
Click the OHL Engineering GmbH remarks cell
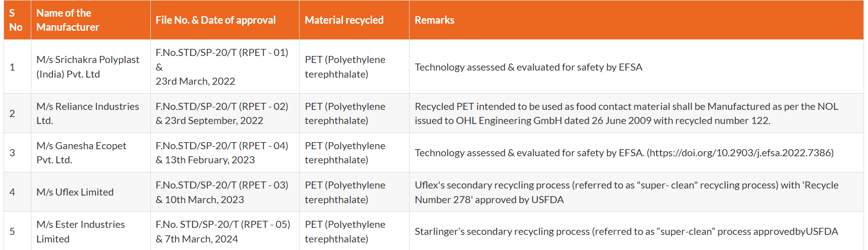626,113
